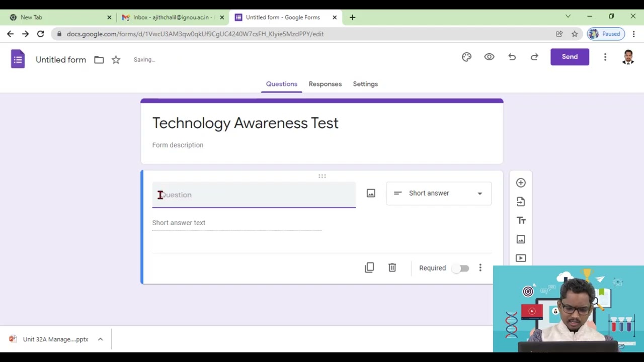The image size is (644, 362).
Task: Add image to the question
Action: pos(371,194)
